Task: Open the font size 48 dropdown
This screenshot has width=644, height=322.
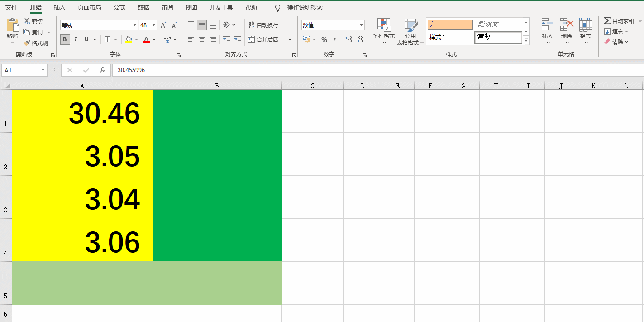Action: click(154, 25)
